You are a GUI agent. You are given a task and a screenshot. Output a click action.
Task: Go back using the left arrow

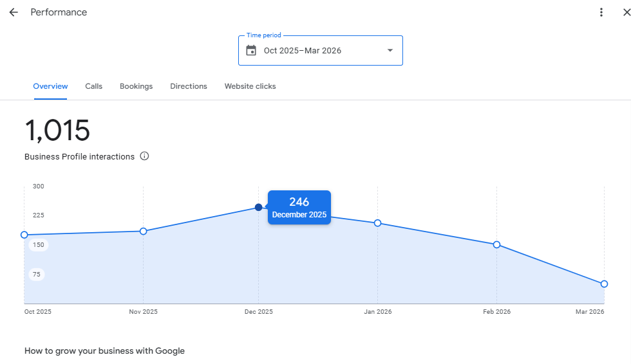[x=14, y=12]
